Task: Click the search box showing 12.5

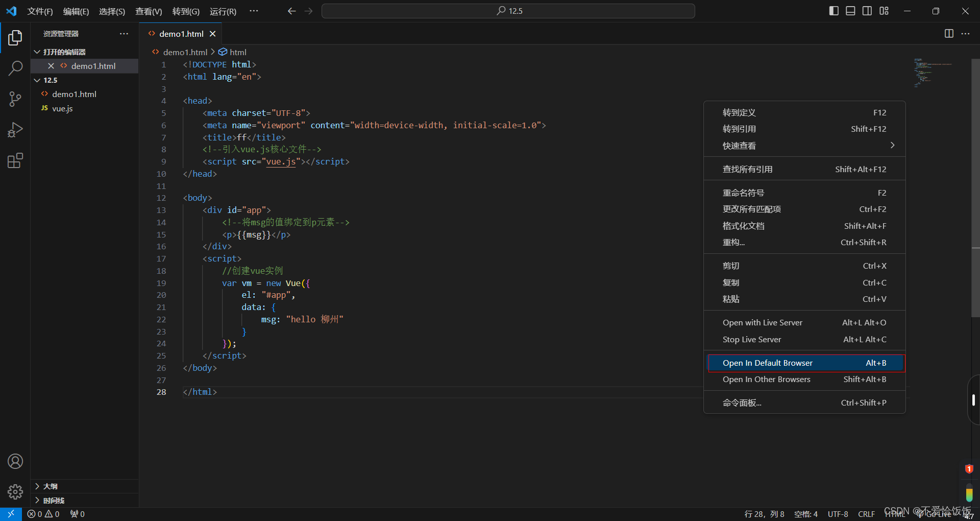Action: pos(508,11)
